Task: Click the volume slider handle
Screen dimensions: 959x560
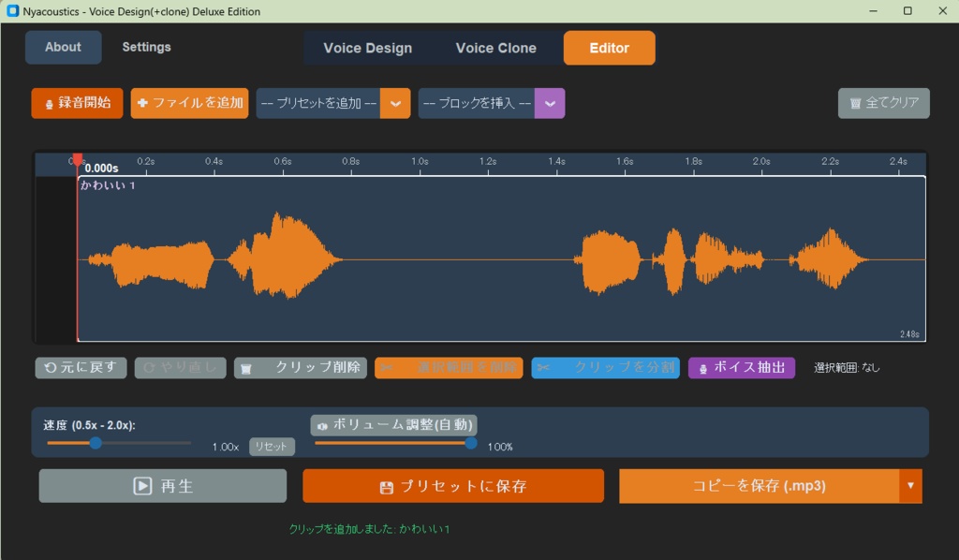Action: (471, 443)
